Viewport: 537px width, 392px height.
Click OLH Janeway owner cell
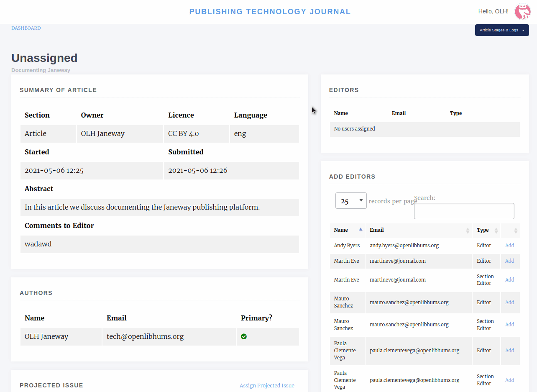pos(120,134)
